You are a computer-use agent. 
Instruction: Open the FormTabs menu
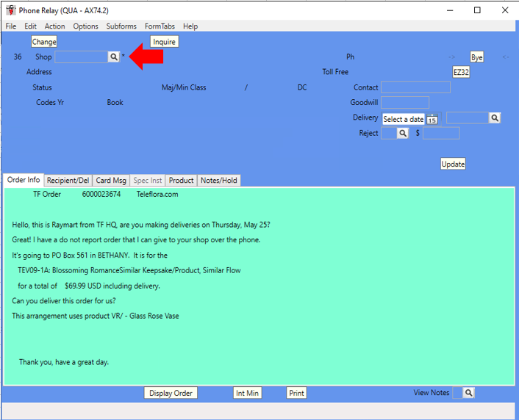click(160, 26)
